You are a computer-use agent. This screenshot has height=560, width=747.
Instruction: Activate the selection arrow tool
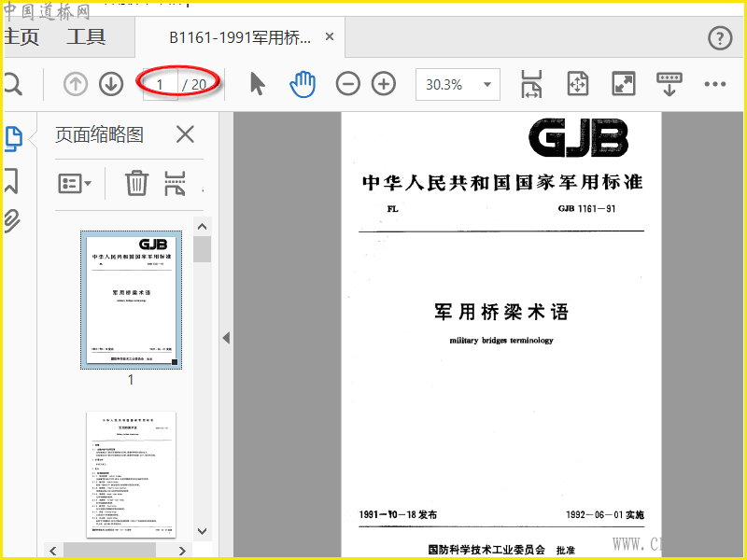(x=258, y=84)
